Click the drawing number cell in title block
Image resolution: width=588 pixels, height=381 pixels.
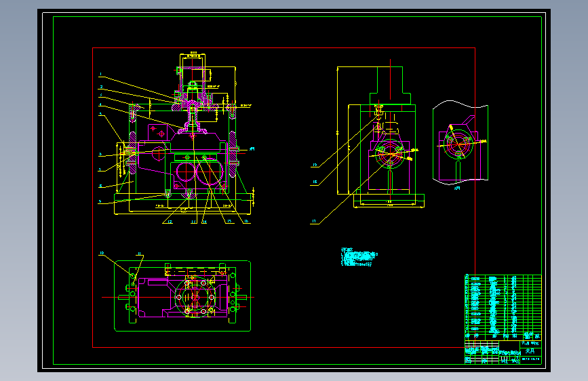531,359
